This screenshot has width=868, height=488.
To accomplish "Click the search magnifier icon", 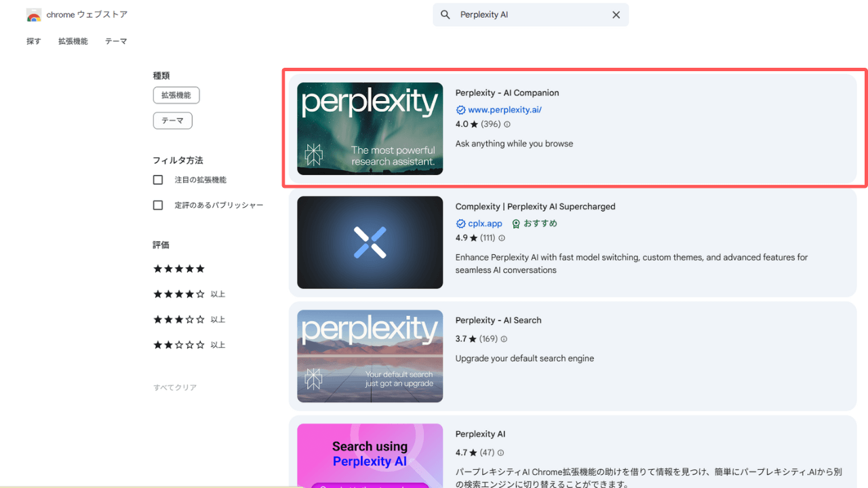I will pos(446,15).
